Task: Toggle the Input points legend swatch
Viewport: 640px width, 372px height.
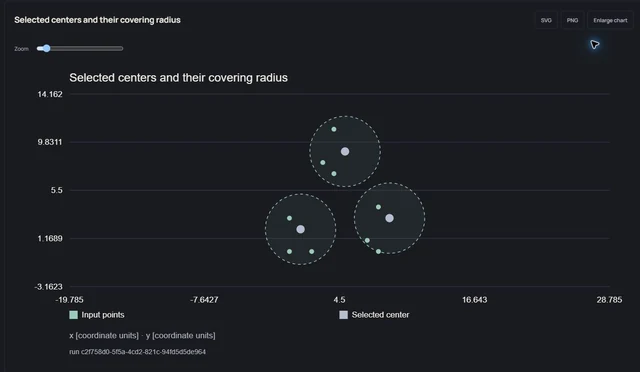Action: 73,315
